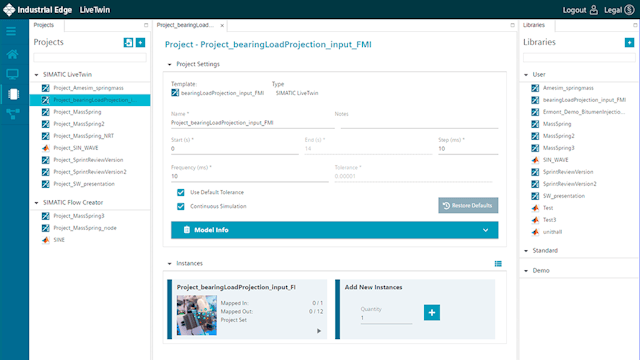Edit the Quantity field for new instances
The height and width of the screenshot is (360, 640).
pyautogui.click(x=386, y=318)
